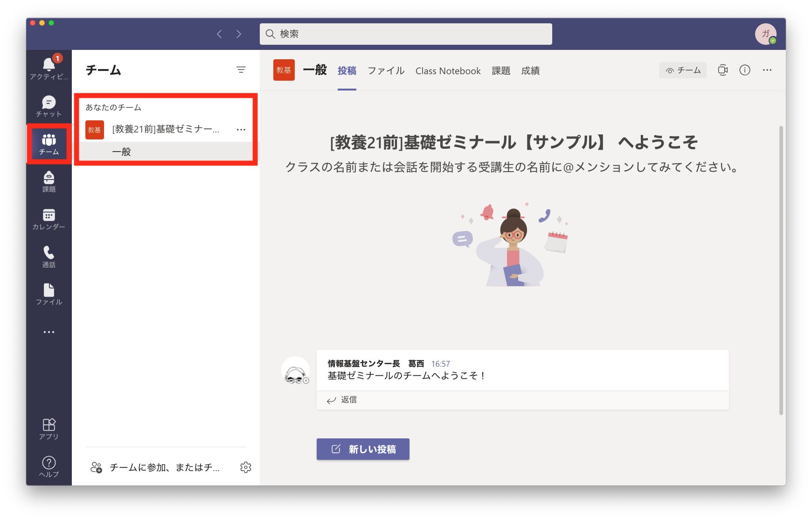Go back with the left arrow

click(x=219, y=34)
